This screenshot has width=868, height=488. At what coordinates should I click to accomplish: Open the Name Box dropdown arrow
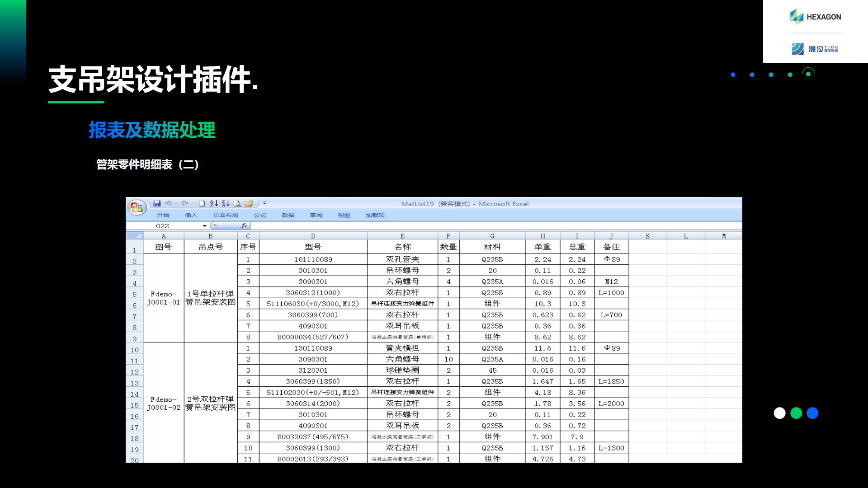tap(205, 226)
